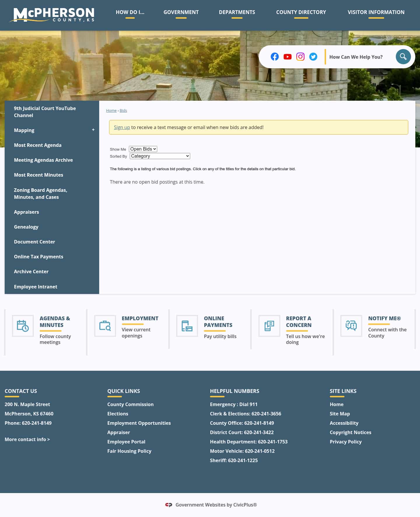Click the Sign up link
This screenshot has width=420, height=517.
122,127
